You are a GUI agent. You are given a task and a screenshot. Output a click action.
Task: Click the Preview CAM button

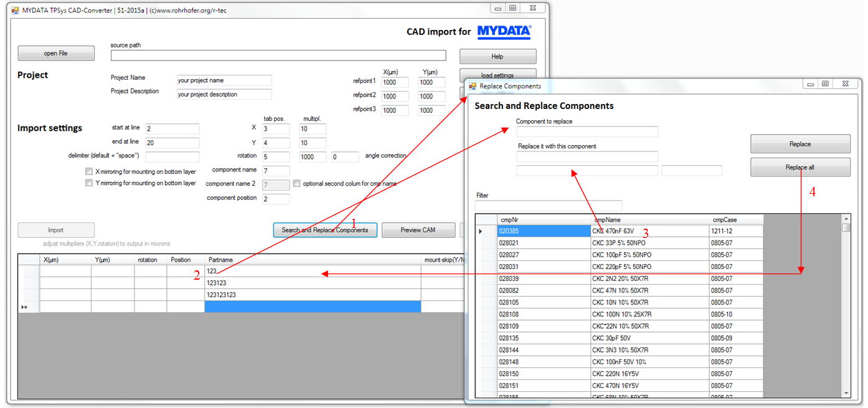tap(418, 230)
